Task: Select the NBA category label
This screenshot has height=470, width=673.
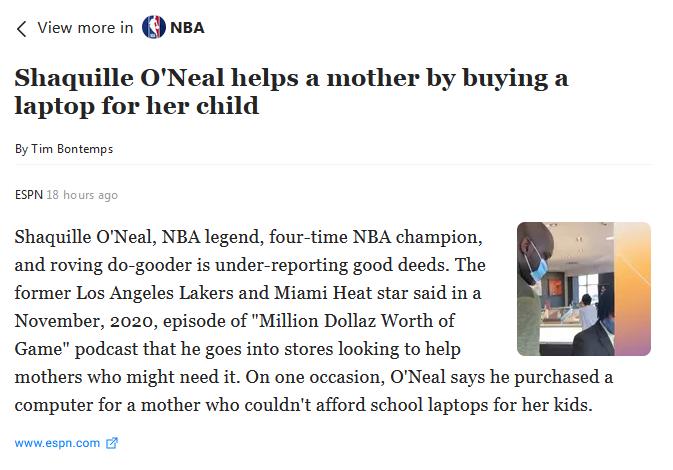Action: point(187,28)
